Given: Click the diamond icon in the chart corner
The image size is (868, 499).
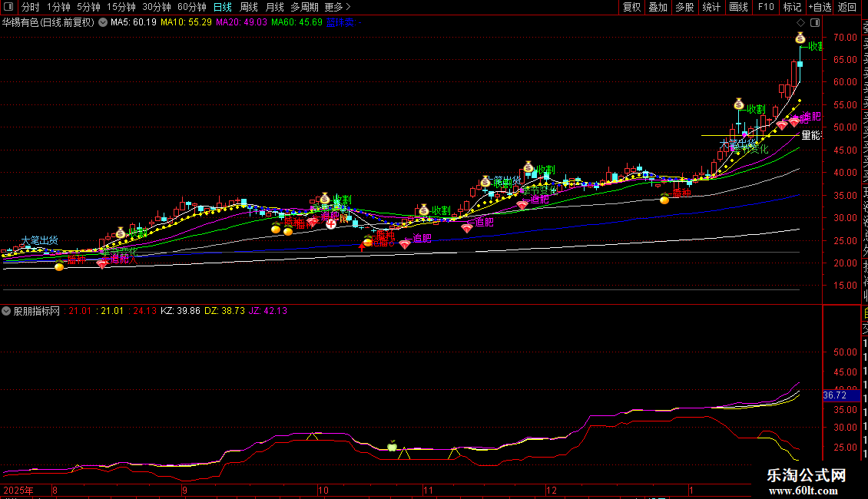Looking at the screenshot, I should pos(800,23).
